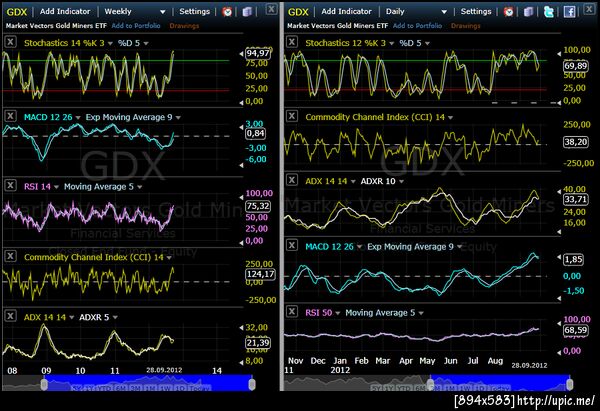The height and width of the screenshot is (411, 600).
Task: Remove RSI 50 indicator in Daily chart
Action: (x=292, y=312)
